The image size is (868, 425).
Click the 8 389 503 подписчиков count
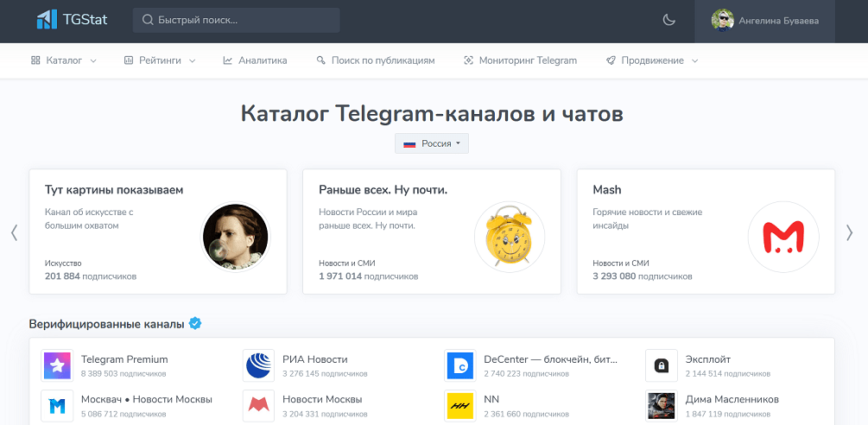point(124,374)
